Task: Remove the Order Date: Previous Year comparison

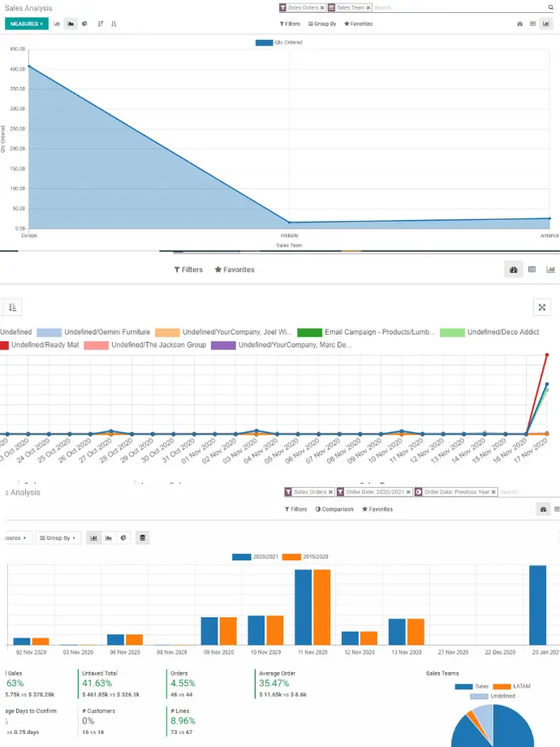Action: [x=493, y=492]
